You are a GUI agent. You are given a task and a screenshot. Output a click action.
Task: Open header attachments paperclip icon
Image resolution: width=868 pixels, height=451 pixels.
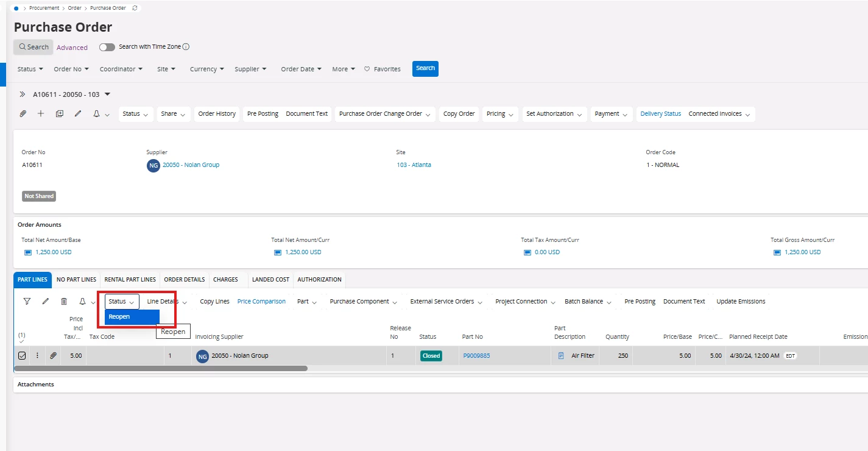(23, 114)
